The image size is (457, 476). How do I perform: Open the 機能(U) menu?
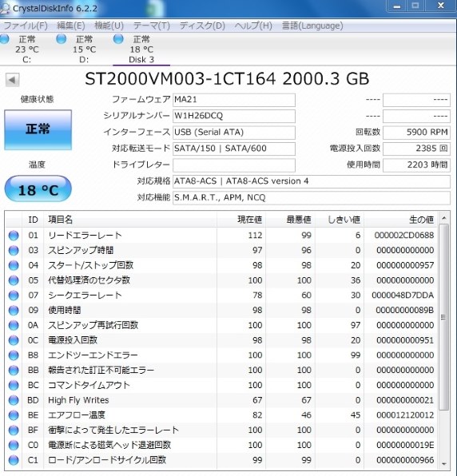pyautogui.click(x=109, y=26)
